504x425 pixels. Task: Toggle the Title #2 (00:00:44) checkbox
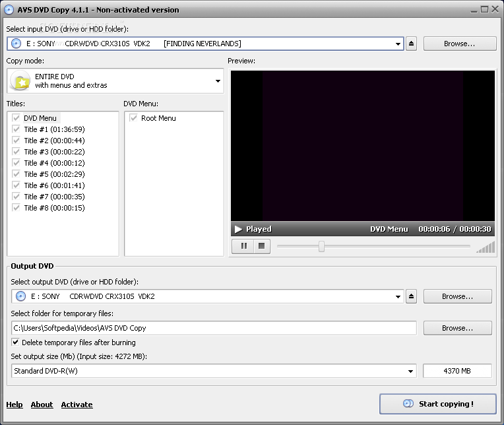(16, 141)
